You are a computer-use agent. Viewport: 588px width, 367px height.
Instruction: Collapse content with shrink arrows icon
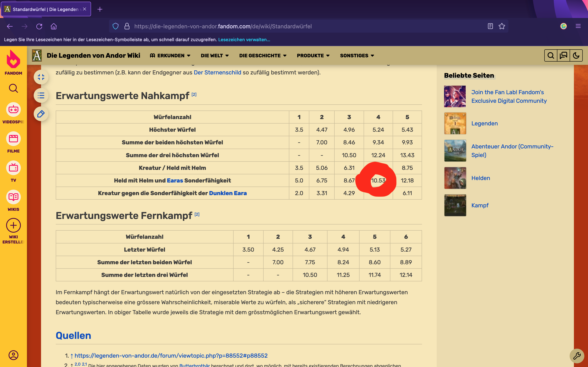[41, 77]
